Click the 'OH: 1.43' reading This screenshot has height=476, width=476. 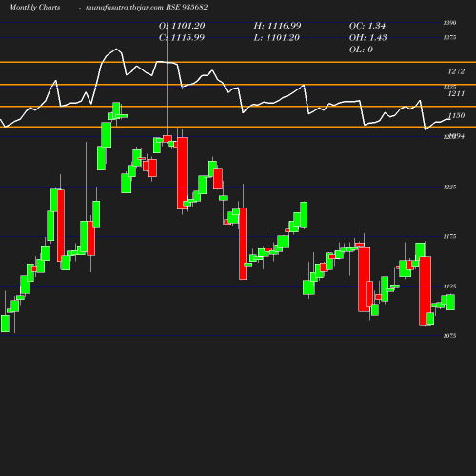click(367, 38)
